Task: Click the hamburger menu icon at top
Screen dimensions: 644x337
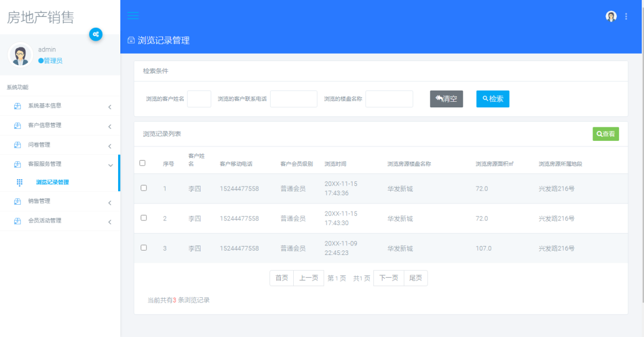Action: point(133,16)
